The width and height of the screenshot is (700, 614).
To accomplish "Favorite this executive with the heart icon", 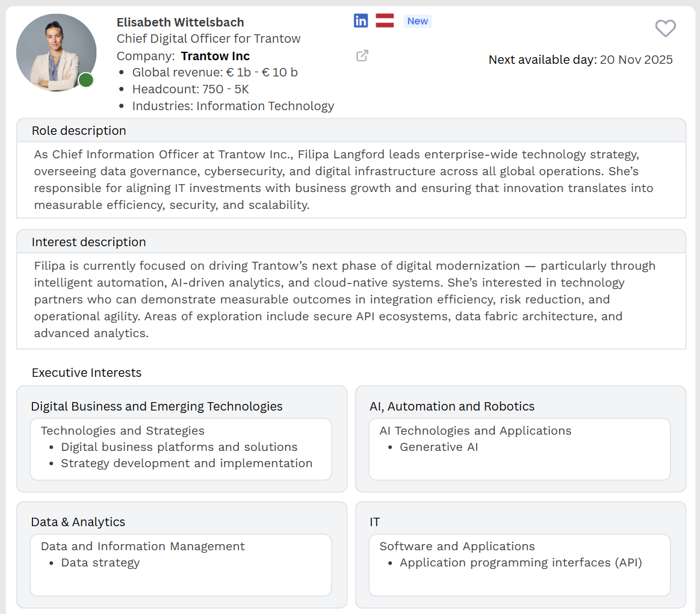I will pos(665,28).
